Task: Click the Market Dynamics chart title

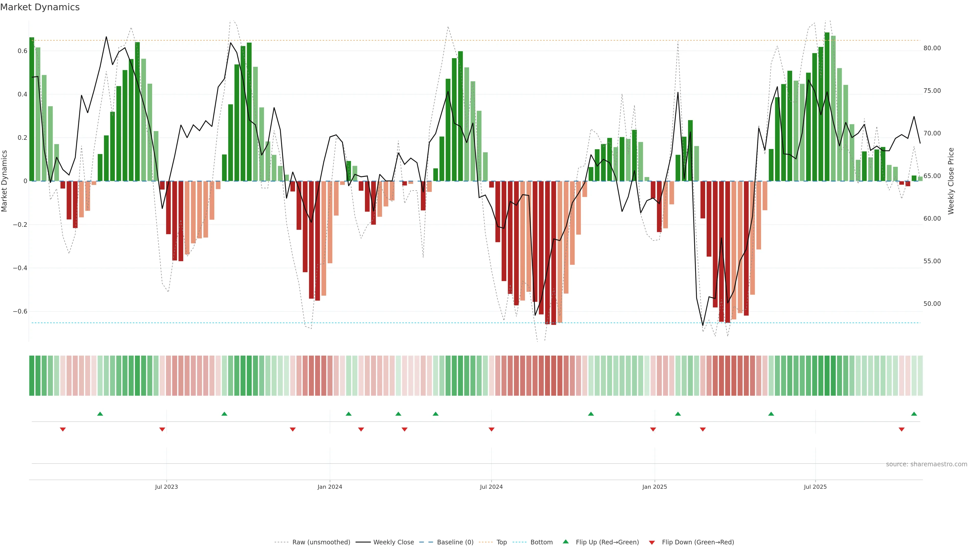Action: pos(40,7)
